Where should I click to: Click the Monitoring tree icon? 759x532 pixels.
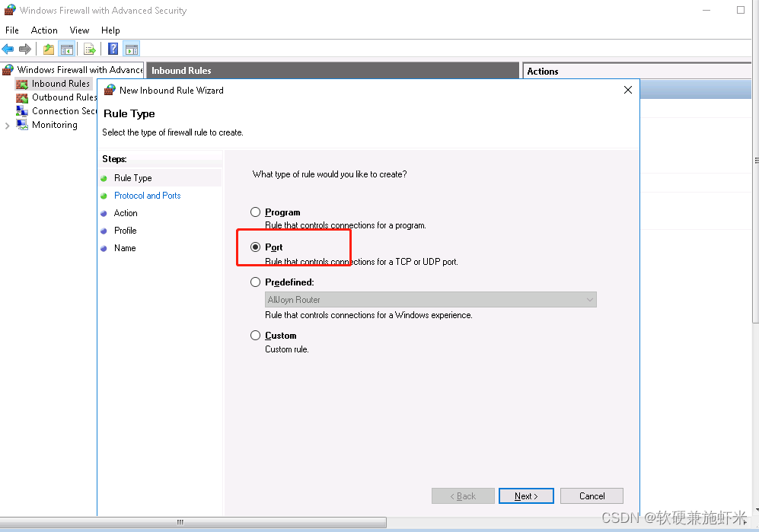point(22,125)
